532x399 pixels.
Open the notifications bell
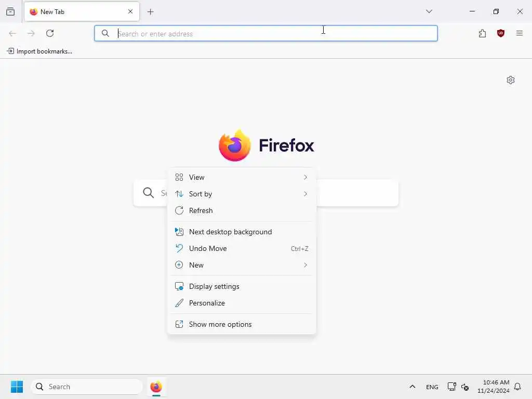[517, 387]
